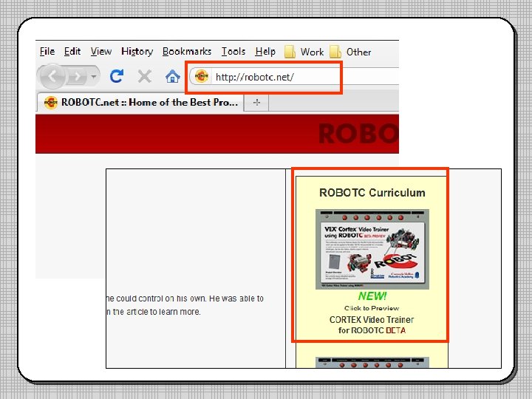Open the File menu
Image resolution: width=532 pixels, height=399 pixels.
click(47, 51)
